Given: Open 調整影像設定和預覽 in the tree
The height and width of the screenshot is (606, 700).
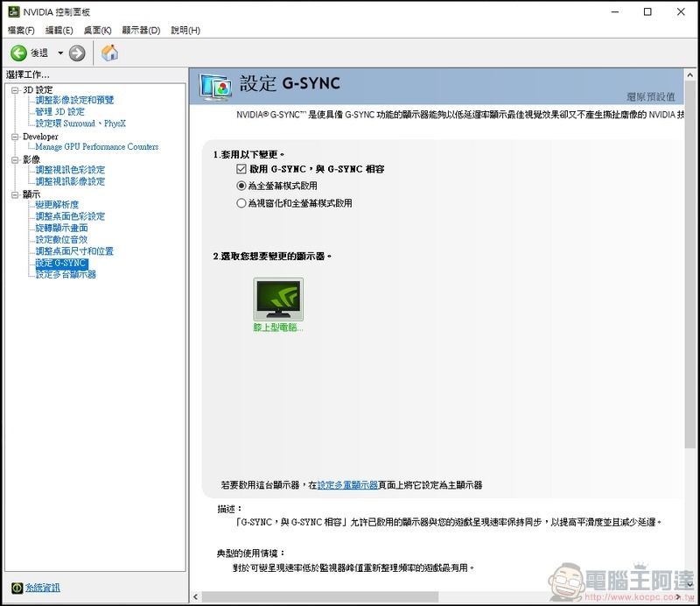Looking at the screenshot, I should coord(74,100).
